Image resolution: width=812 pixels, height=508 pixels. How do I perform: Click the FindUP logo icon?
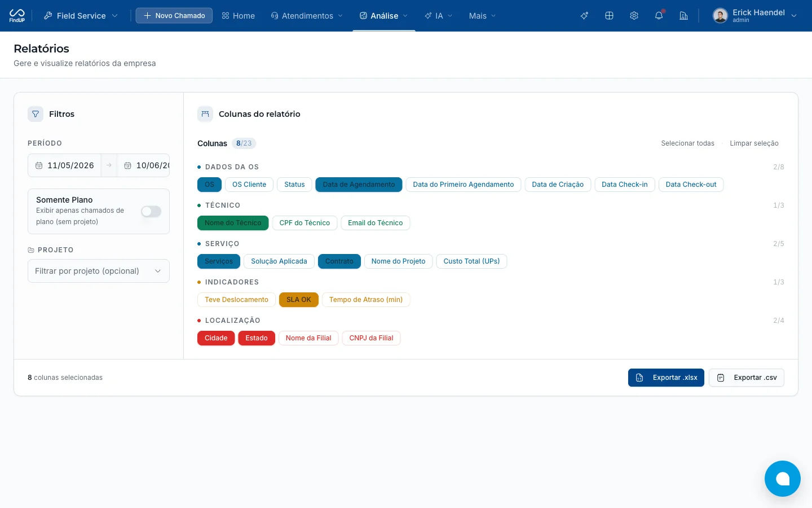pos(17,15)
